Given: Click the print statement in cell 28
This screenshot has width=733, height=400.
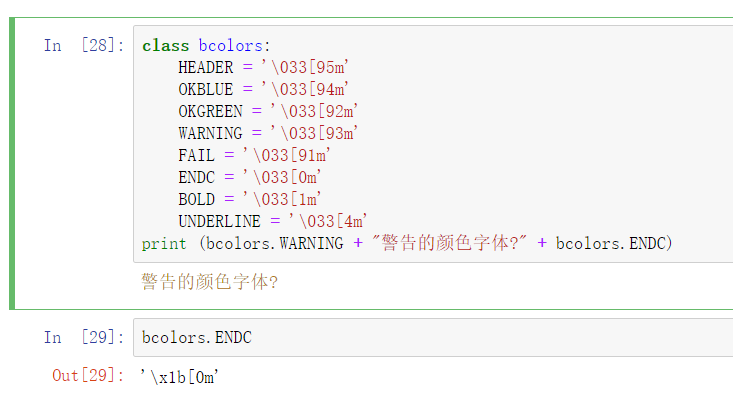Looking at the screenshot, I should tap(407, 243).
